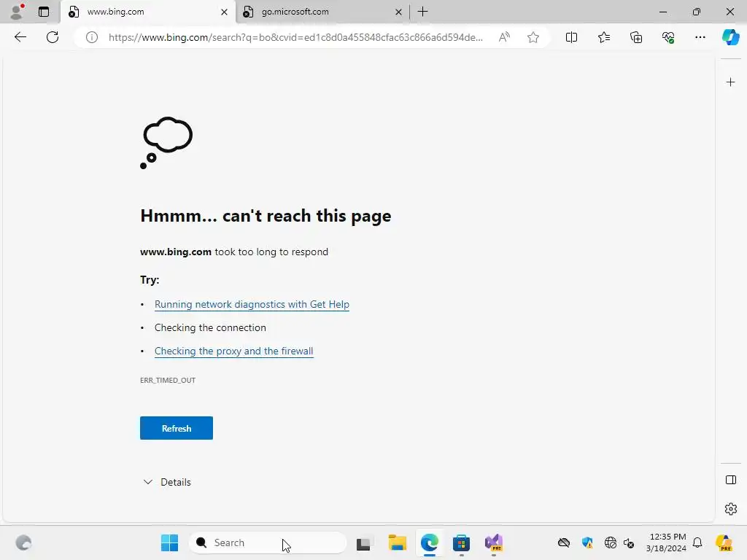The image size is (747, 560).
Task: Open Windows Security tray icon
Action: (x=587, y=542)
